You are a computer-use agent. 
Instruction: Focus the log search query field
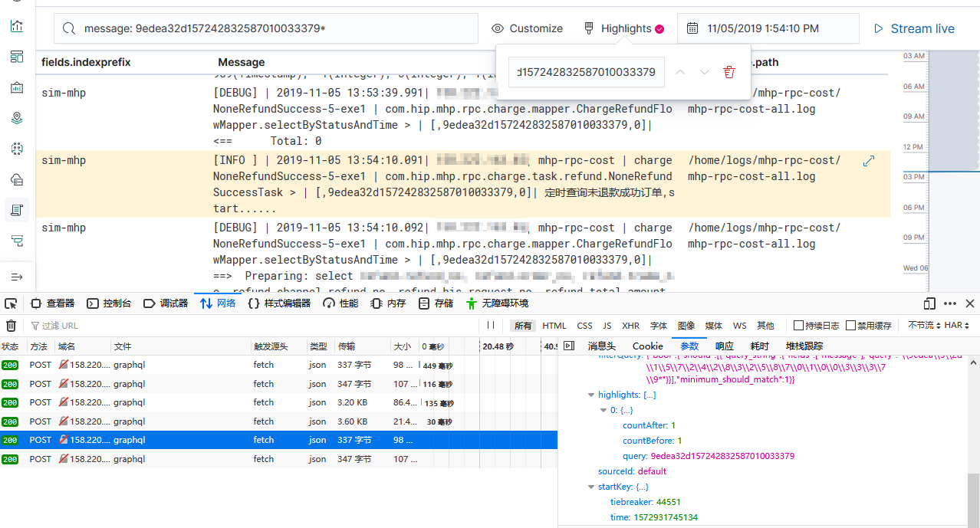coord(266,28)
